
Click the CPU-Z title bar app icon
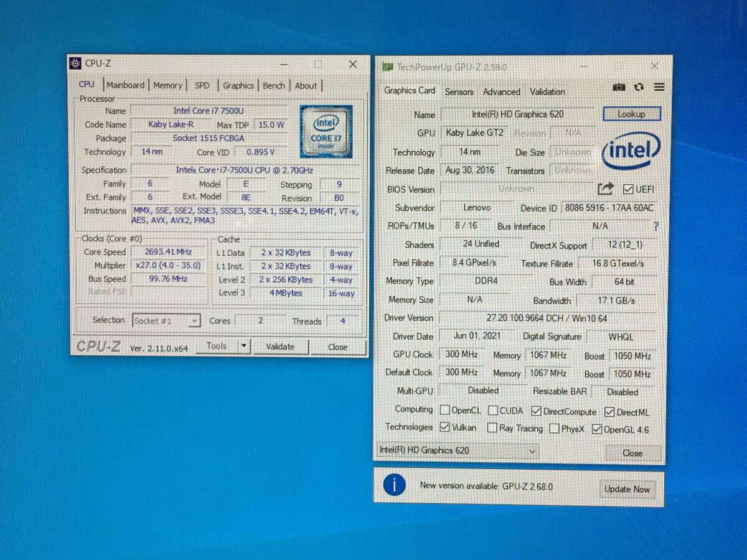pos(75,63)
